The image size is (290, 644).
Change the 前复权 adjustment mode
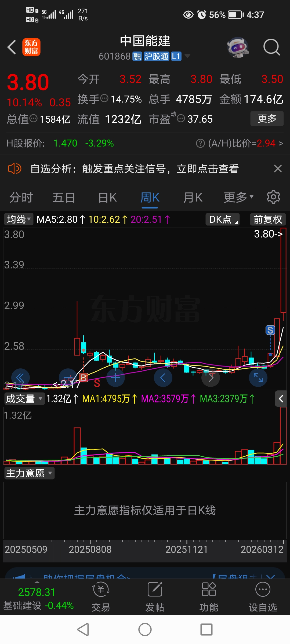pos(268,219)
